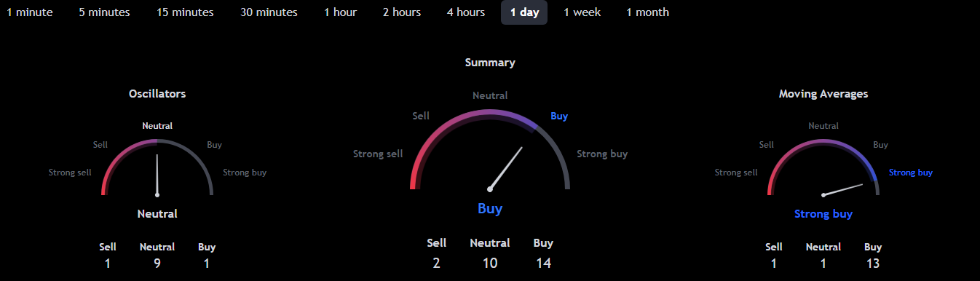This screenshot has height=281, width=980.
Task: Open the 2 hours timeframe tab
Action: click(x=402, y=12)
